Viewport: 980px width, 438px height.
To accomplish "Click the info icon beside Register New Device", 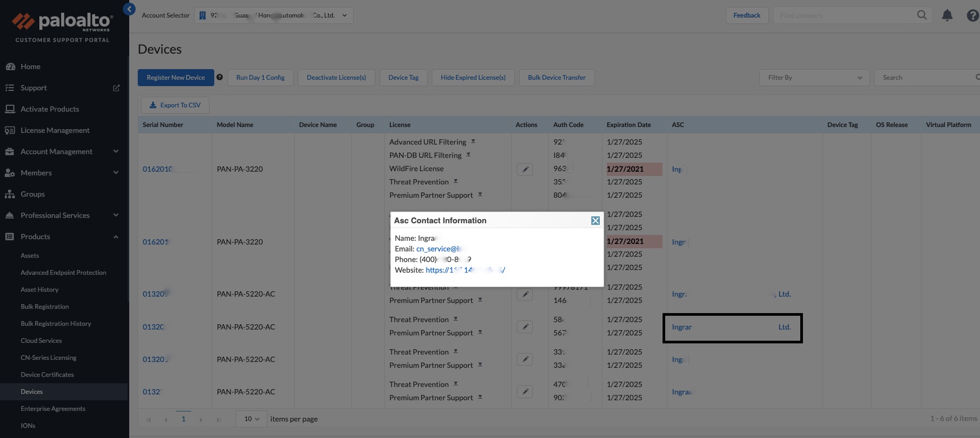I will [x=220, y=77].
